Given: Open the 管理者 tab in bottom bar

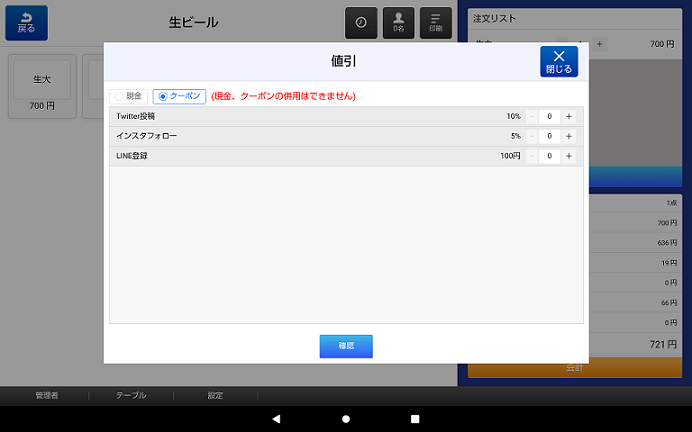Looking at the screenshot, I should point(47,395).
